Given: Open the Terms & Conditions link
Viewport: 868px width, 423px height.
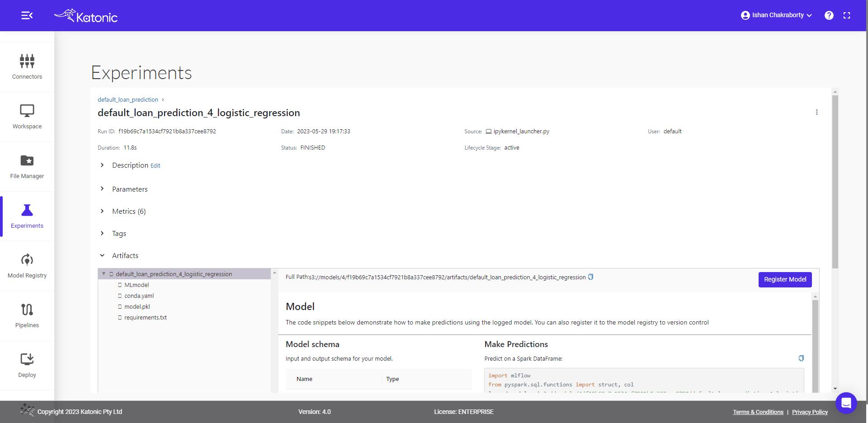Looking at the screenshot, I should (x=758, y=412).
